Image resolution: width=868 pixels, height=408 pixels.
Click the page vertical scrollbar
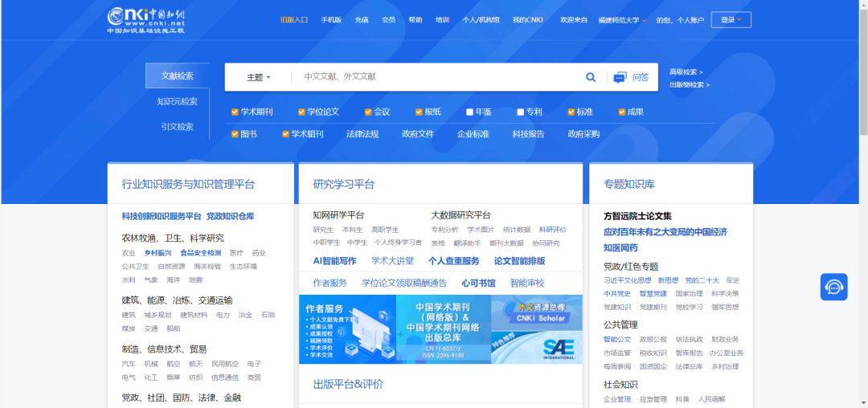pos(863,71)
